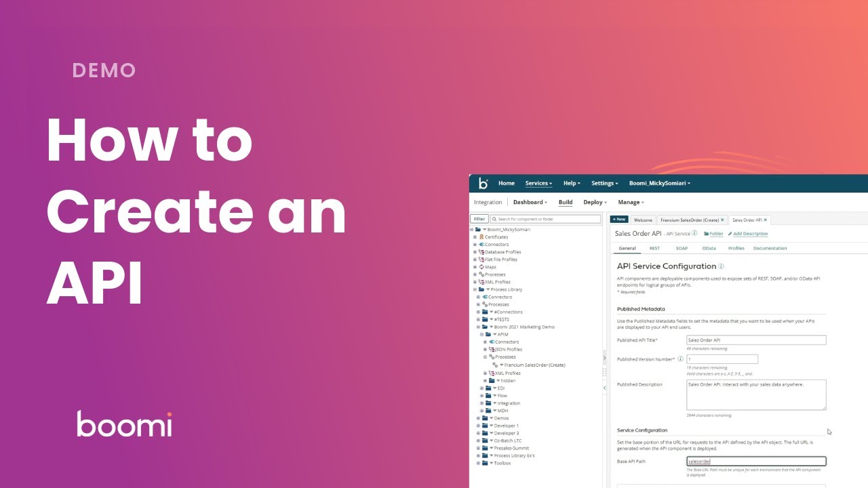The height and width of the screenshot is (488, 868).
Task: Click the Presales-Summit folder icon
Action: pyautogui.click(x=485, y=448)
